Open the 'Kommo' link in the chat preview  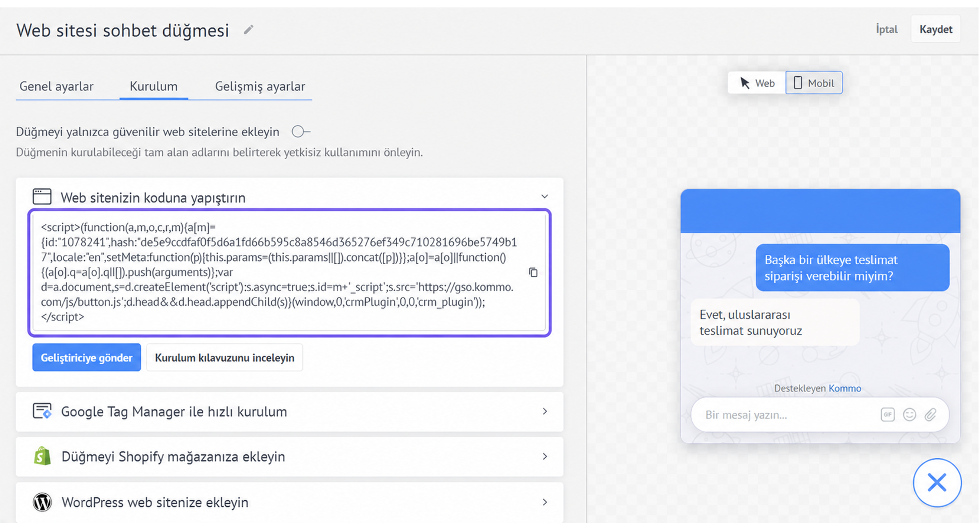(845, 388)
